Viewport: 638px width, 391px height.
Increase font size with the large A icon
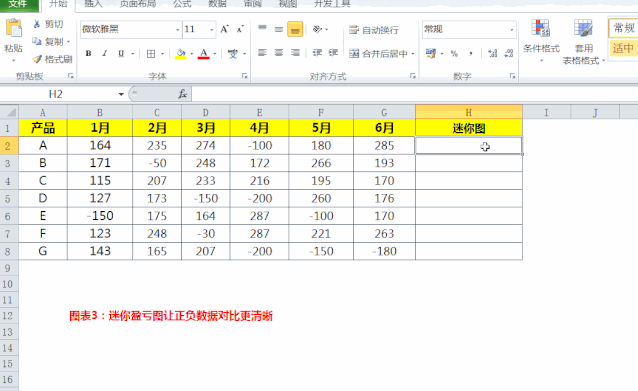coord(224,29)
